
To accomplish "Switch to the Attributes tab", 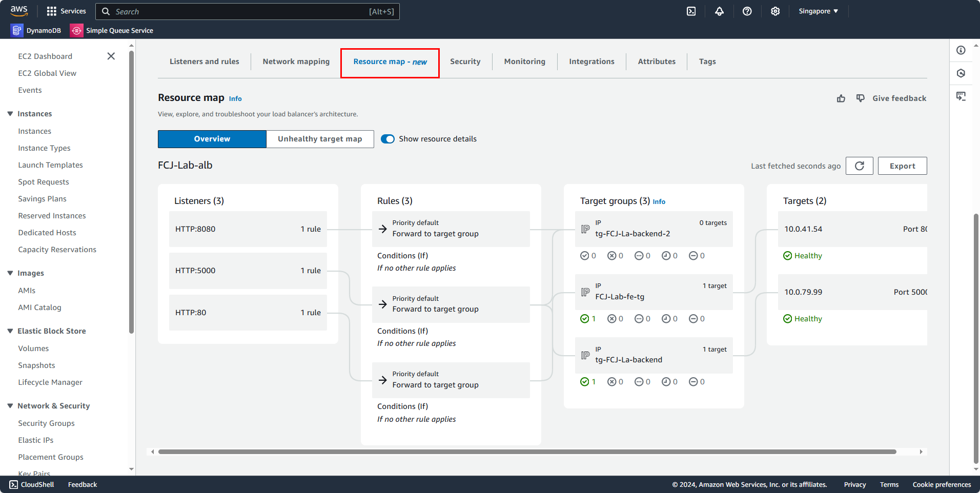I will coord(657,61).
